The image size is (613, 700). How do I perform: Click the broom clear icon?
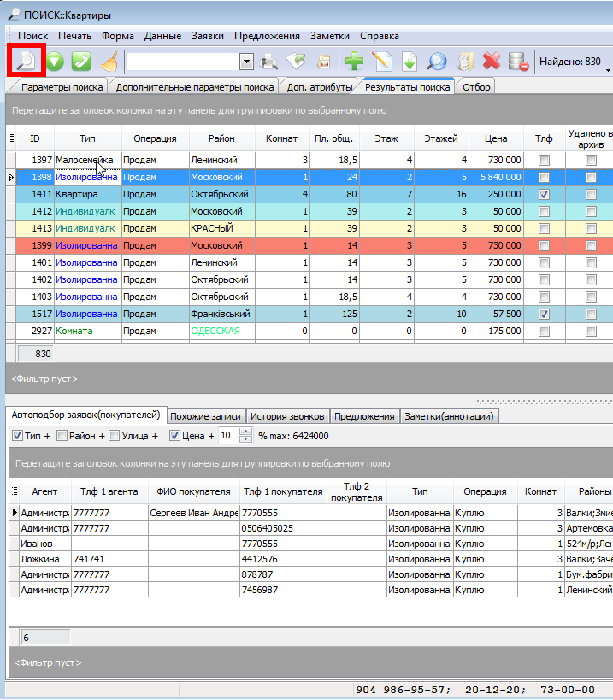pos(109,61)
